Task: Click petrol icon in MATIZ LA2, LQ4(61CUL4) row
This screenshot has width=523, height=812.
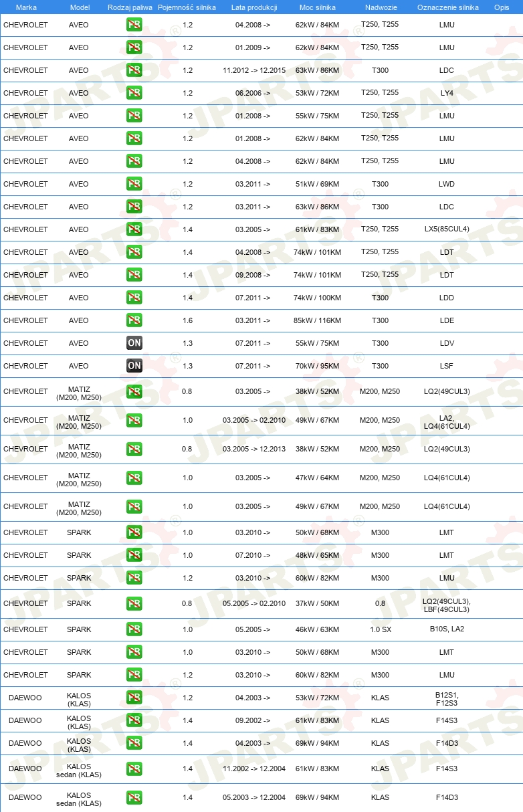Action: 134,420
